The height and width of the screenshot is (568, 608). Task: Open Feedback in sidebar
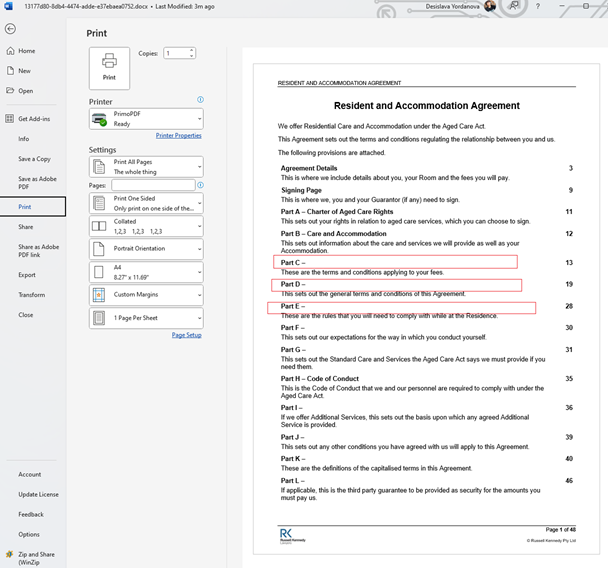tap(31, 514)
